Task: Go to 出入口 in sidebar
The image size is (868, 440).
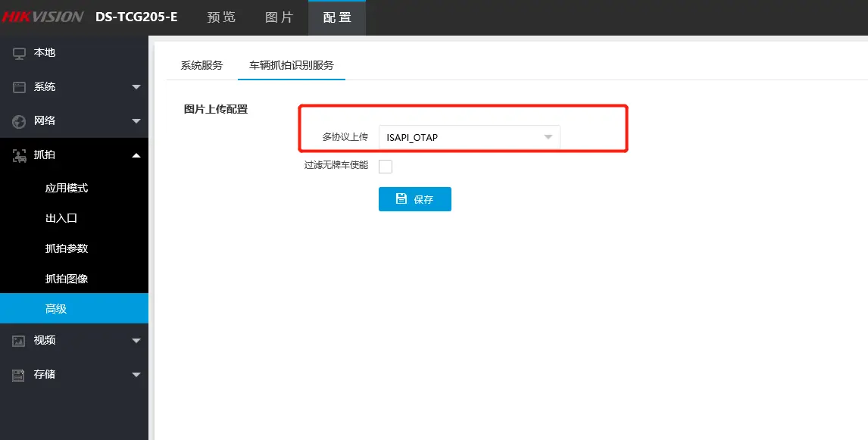Action: 61,218
